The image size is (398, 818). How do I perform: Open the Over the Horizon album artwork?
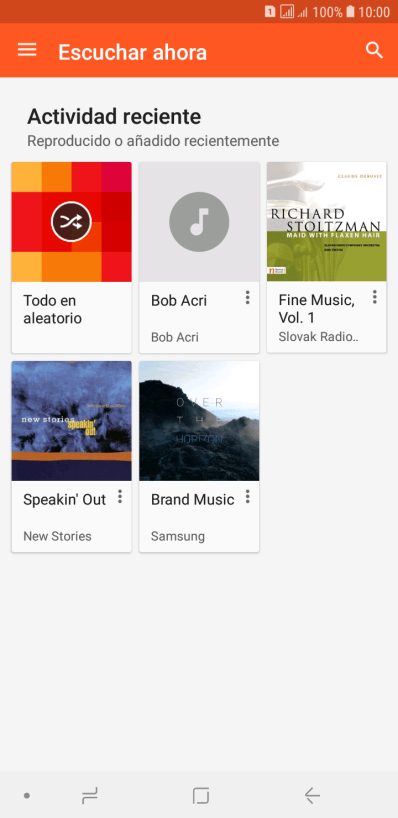coord(199,421)
